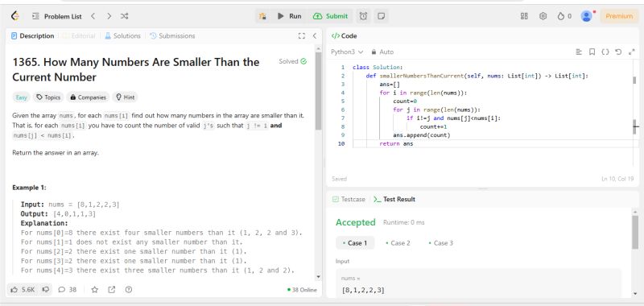Image resolution: width=644 pixels, height=306 pixels.
Task: Click the streak flame icon
Action: [561, 16]
